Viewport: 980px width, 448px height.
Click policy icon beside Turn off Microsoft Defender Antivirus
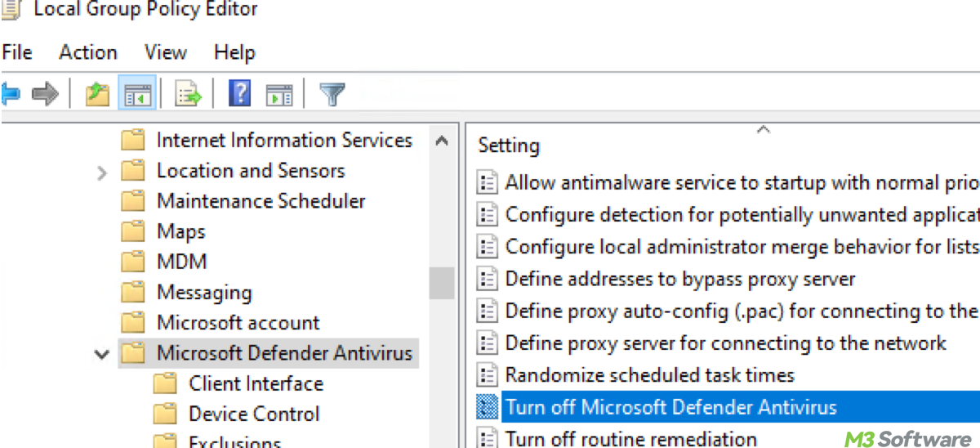click(488, 407)
